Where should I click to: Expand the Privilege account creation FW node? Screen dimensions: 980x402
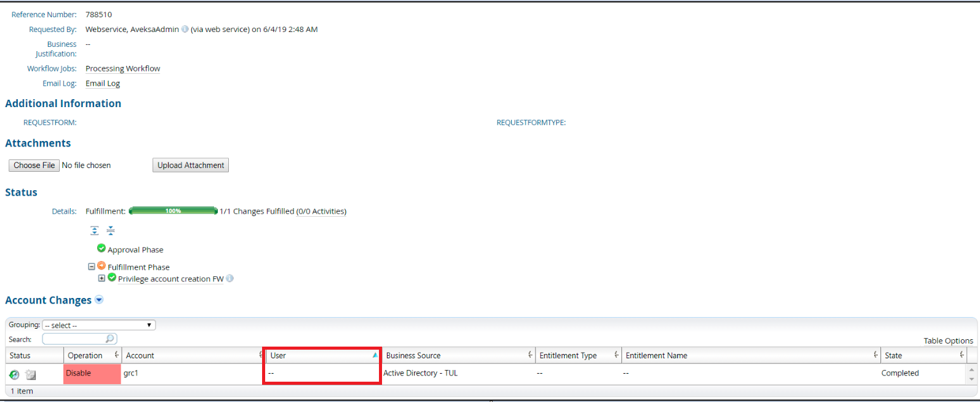pos(102,278)
